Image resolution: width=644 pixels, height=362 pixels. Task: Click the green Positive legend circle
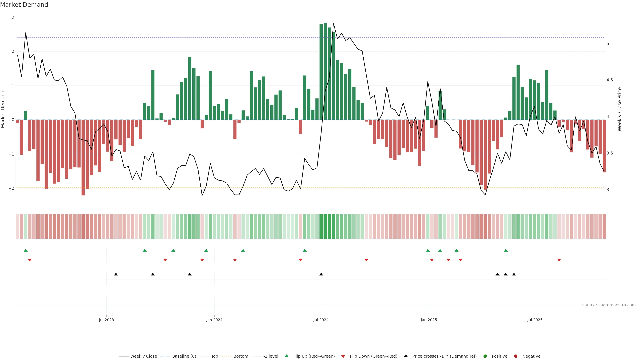pos(485,356)
